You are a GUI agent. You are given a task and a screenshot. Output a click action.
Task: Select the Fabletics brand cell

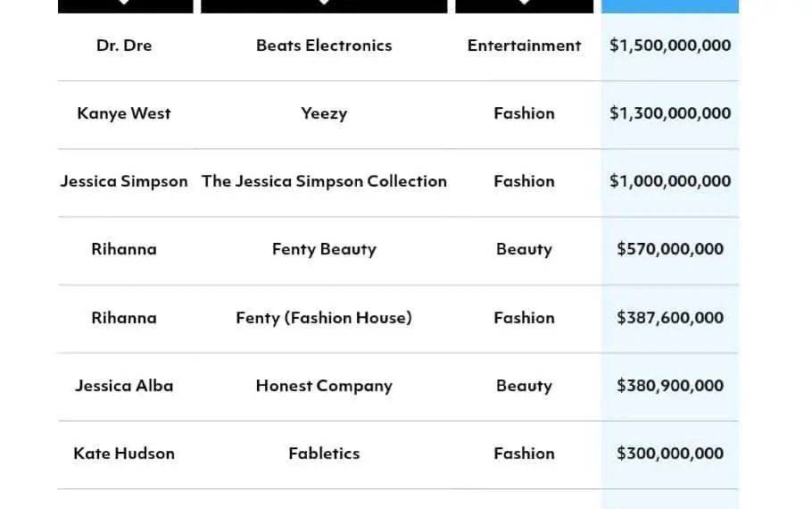[x=324, y=454]
